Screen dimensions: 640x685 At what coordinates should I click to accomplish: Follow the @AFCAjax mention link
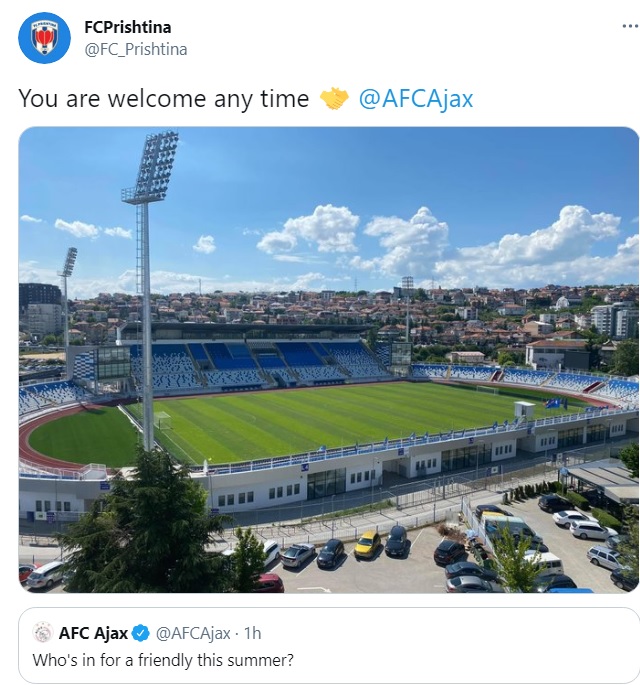coord(416,99)
